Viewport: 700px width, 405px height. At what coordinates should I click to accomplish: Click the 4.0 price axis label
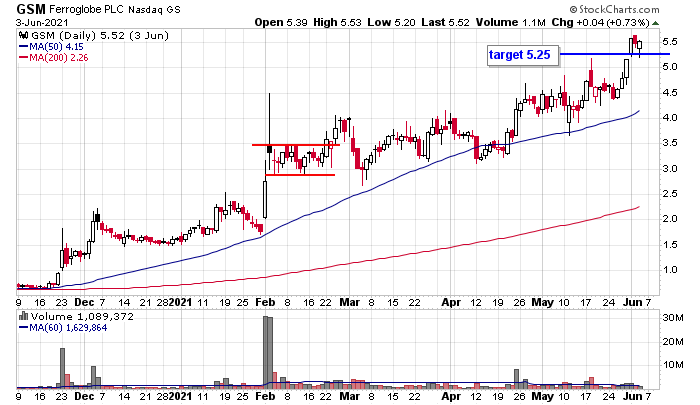click(670, 118)
